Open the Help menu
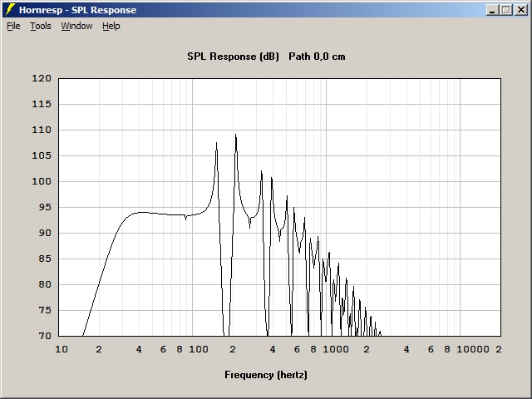 [x=111, y=26]
